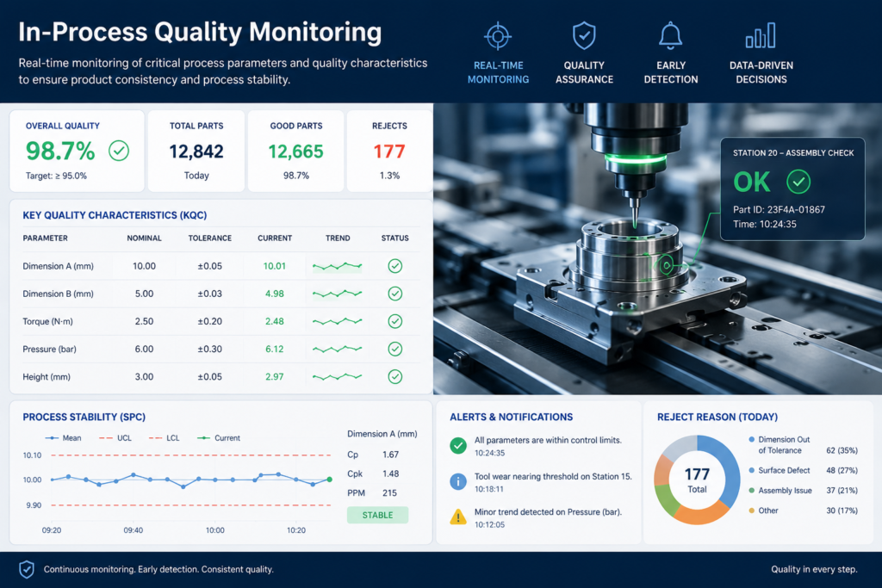Click the Current legend entry

pos(218,438)
